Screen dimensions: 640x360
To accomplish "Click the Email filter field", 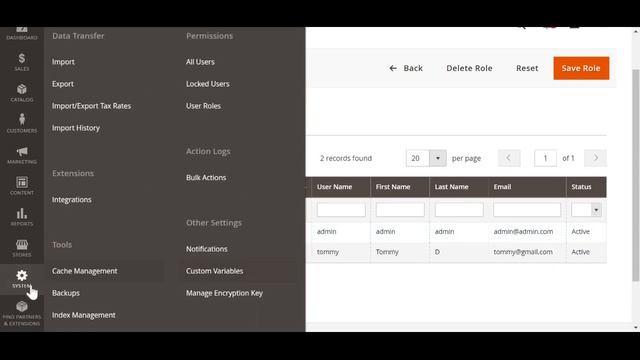I will [527, 210].
